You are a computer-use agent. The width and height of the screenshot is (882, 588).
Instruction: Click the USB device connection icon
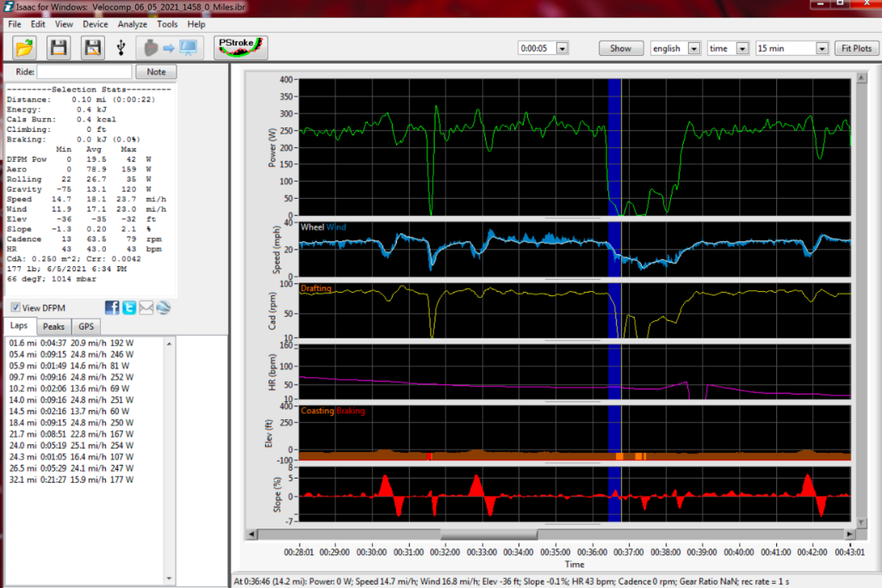point(121,48)
